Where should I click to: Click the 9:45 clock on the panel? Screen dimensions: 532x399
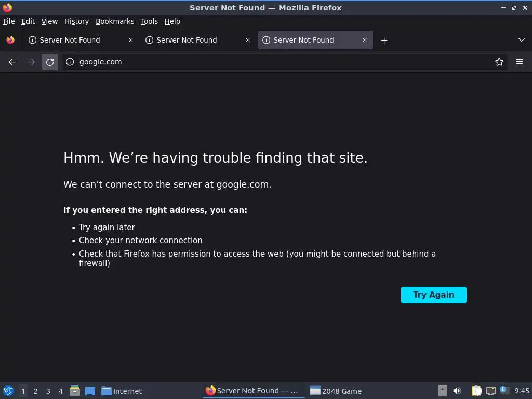click(522, 391)
